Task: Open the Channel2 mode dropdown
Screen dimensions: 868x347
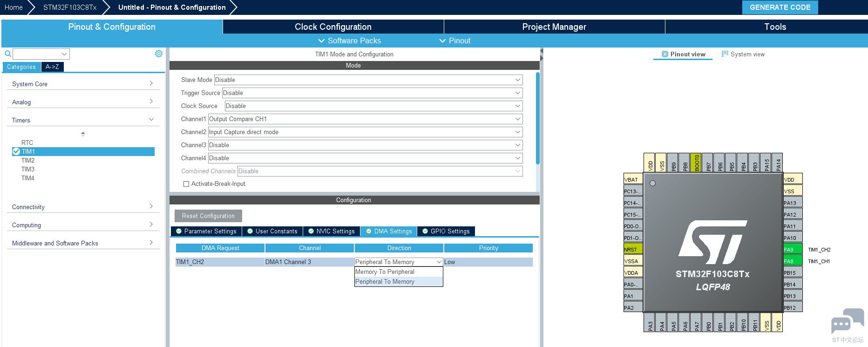Action: [x=365, y=132]
